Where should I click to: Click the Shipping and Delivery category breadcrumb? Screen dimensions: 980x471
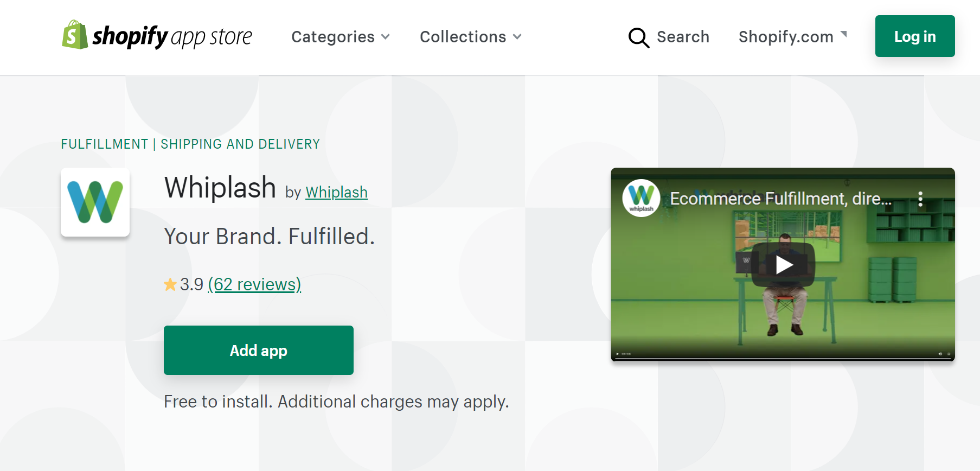pyautogui.click(x=240, y=144)
